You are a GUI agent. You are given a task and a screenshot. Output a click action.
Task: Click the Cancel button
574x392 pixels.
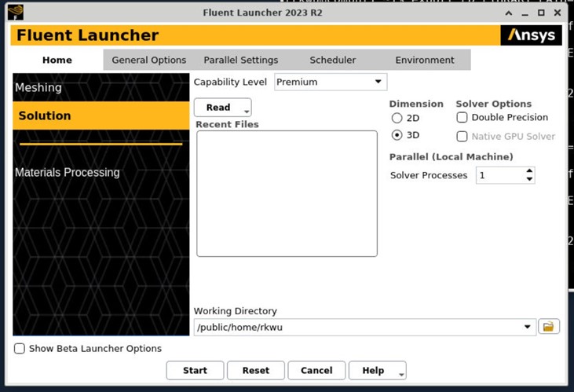(x=316, y=370)
